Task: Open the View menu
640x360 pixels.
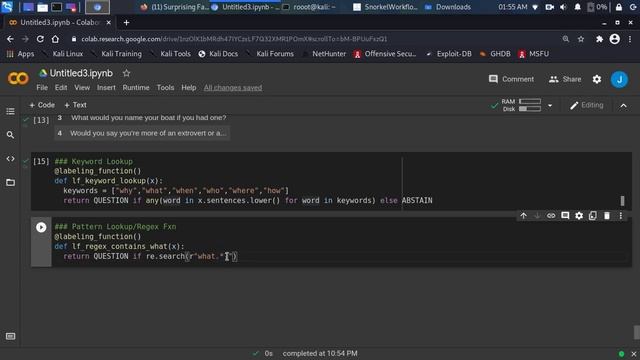Action: pyautogui.click(x=82, y=88)
